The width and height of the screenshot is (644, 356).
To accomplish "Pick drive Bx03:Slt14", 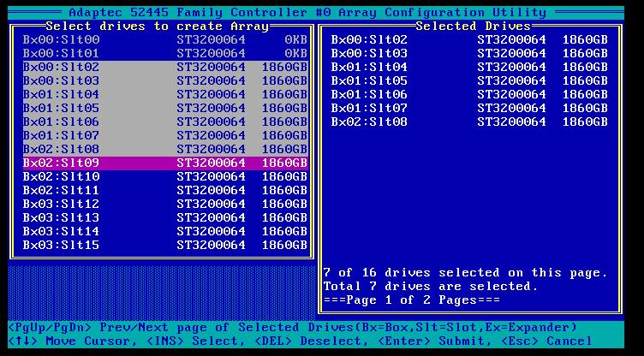I will 165,231.
